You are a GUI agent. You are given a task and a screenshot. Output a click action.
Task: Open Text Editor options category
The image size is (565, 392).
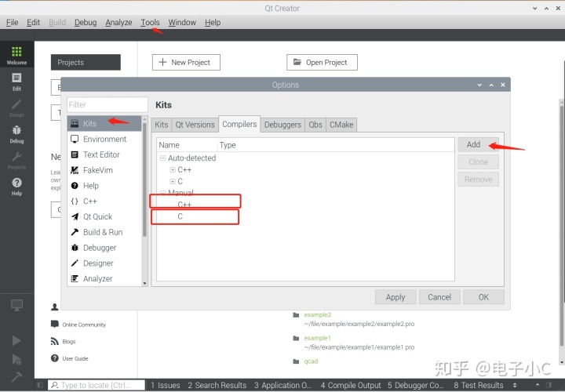pos(104,154)
